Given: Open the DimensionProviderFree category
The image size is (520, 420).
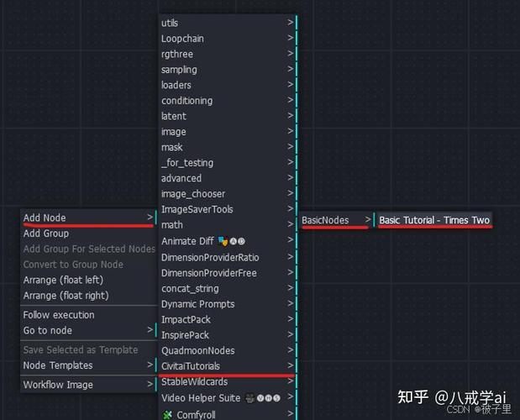Looking at the screenshot, I should tap(228, 273).
